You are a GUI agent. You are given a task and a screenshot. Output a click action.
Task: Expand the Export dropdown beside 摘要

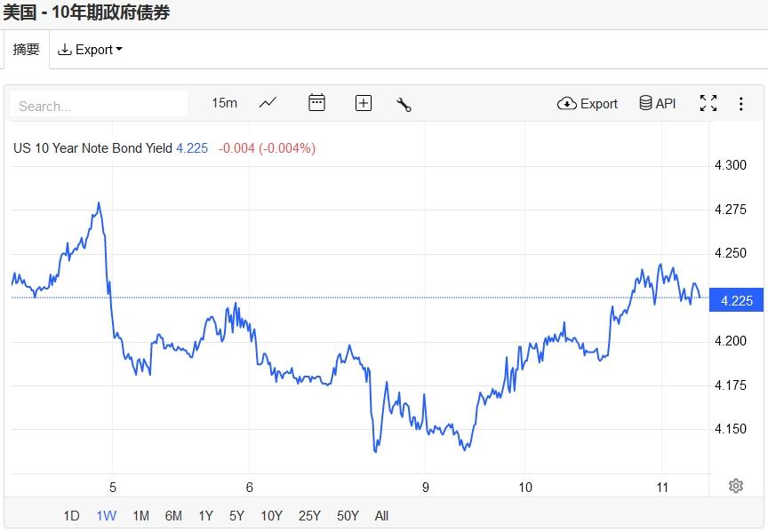click(x=90, y=50)
